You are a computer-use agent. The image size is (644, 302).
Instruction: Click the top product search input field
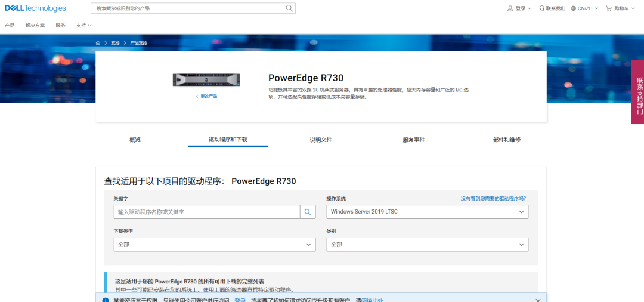[188, 8]
